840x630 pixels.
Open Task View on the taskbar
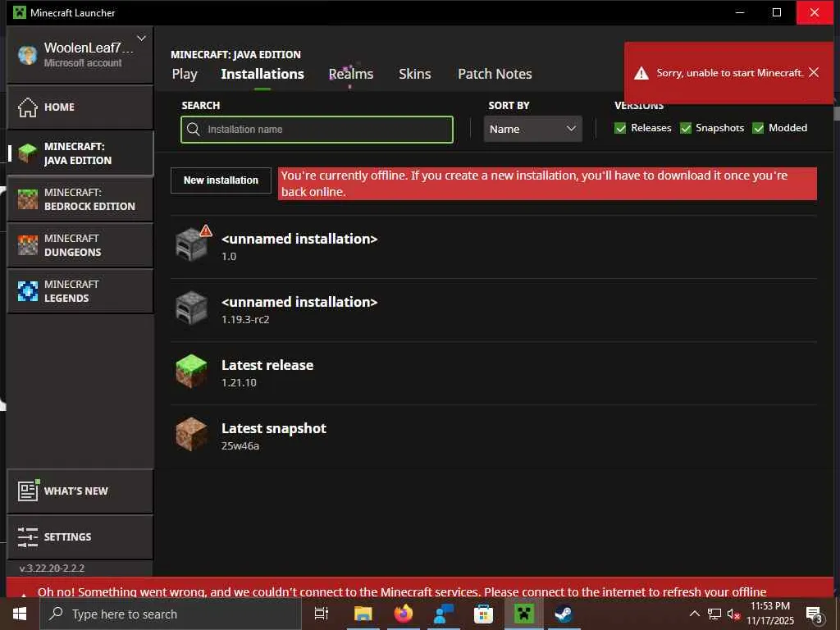click(x=322, y=614)
